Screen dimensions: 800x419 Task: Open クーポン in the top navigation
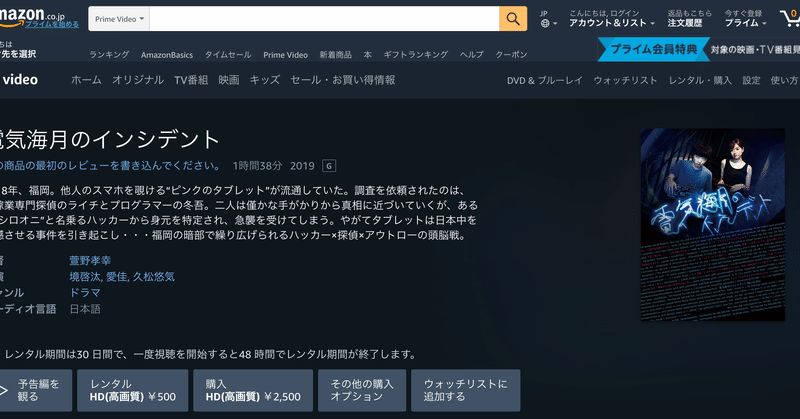(x=511, y=55)
